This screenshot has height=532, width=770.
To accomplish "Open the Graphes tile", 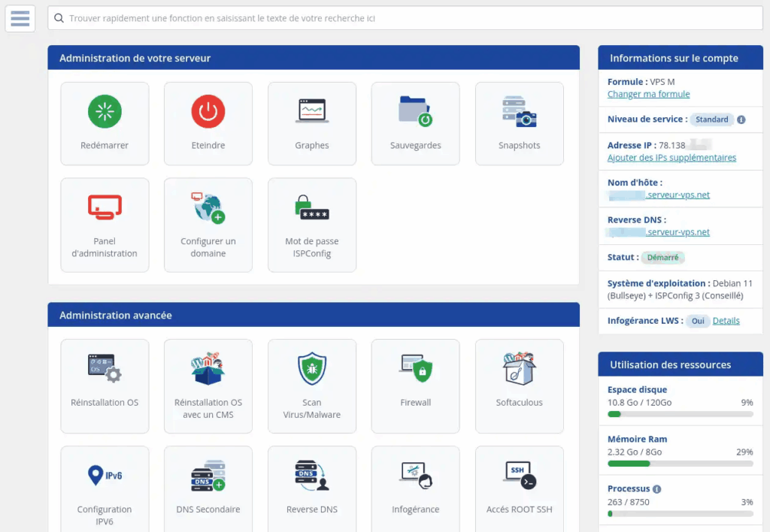I will point(312,124).
